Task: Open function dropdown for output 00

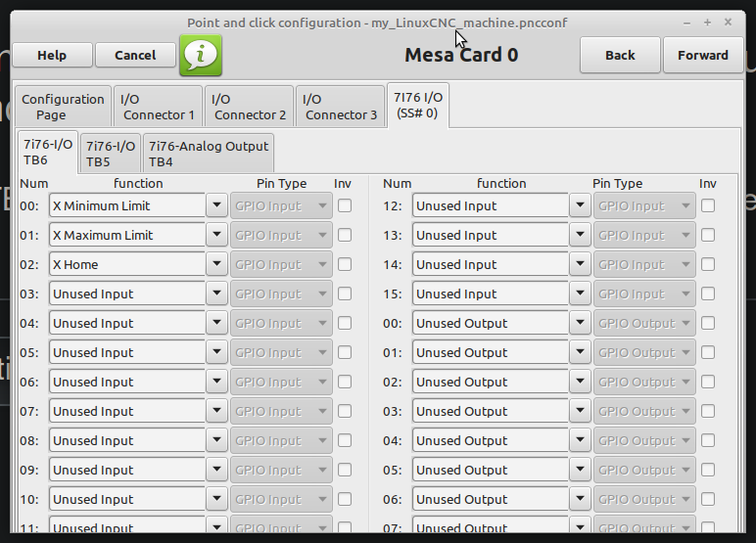Action: click(x=580, y=323)
